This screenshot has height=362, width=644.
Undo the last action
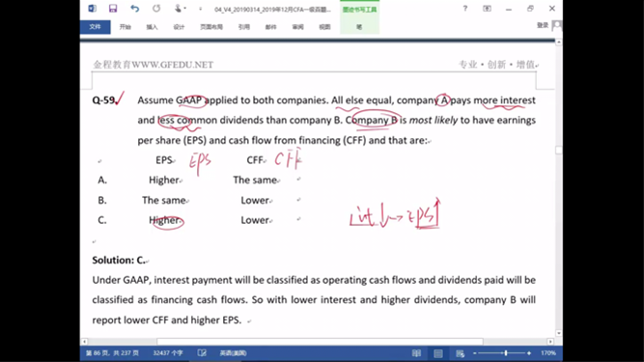tap(135, 9)
